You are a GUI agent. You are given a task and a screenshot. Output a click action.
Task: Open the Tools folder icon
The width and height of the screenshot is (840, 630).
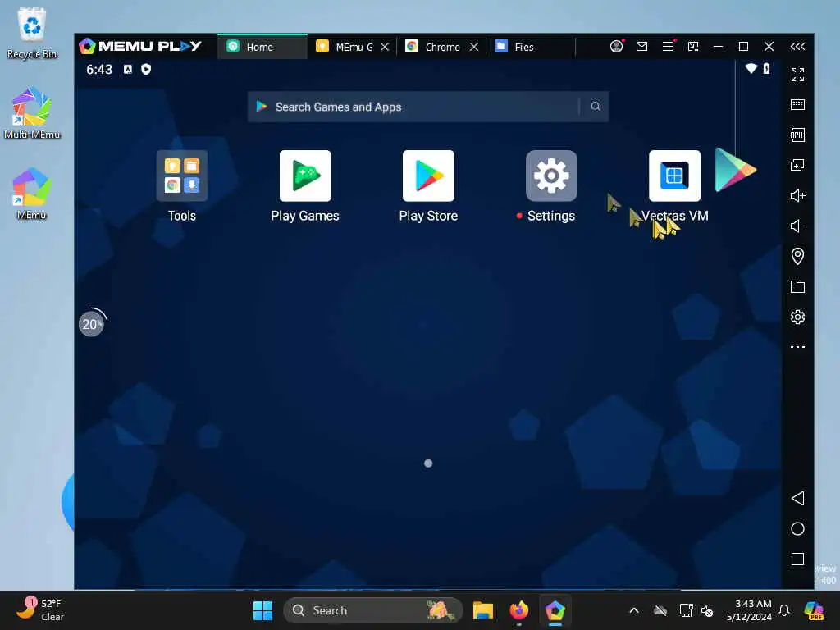point(181,176)
